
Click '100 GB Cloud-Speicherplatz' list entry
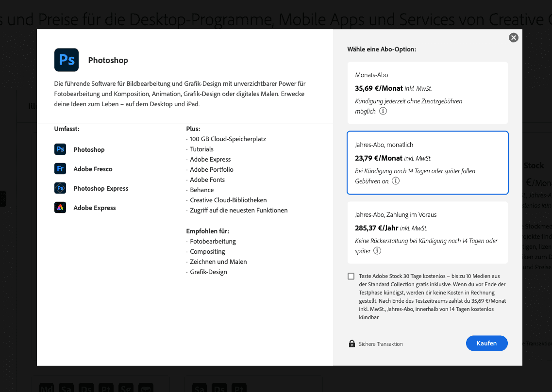click(228, 139)
